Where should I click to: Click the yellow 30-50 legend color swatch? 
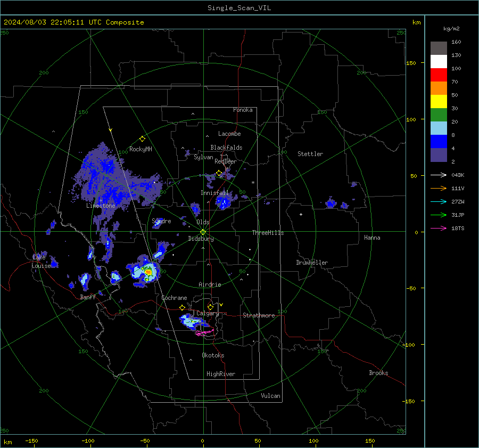pyautogui.click(x=439, y=102)
